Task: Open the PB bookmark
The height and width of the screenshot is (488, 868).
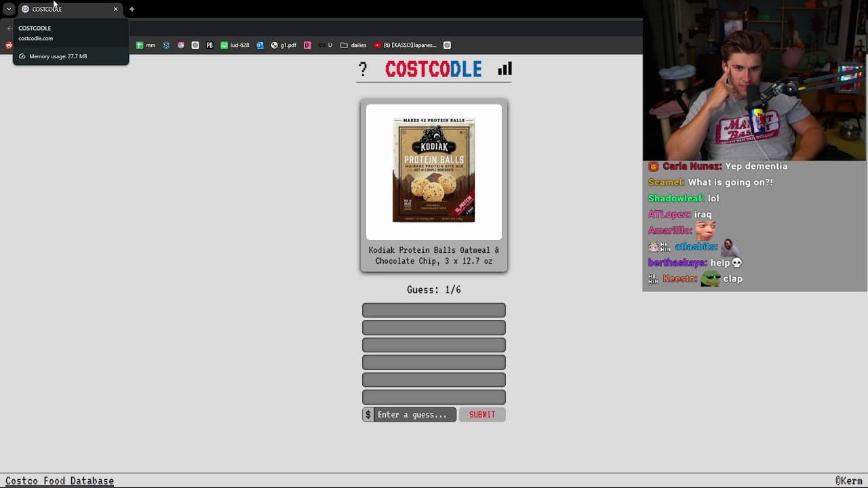Action: [x=210, y=45]
